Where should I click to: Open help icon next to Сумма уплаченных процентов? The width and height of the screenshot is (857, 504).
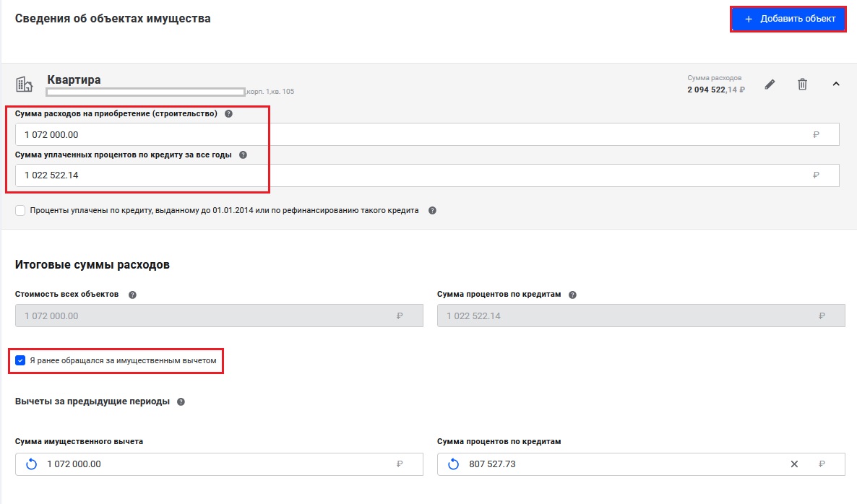click(243, 155)
